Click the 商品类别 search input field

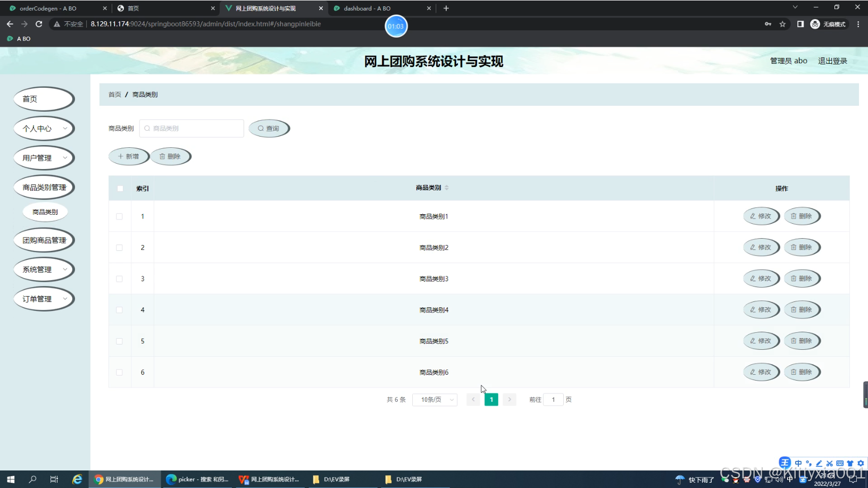[x=191, y=128]
